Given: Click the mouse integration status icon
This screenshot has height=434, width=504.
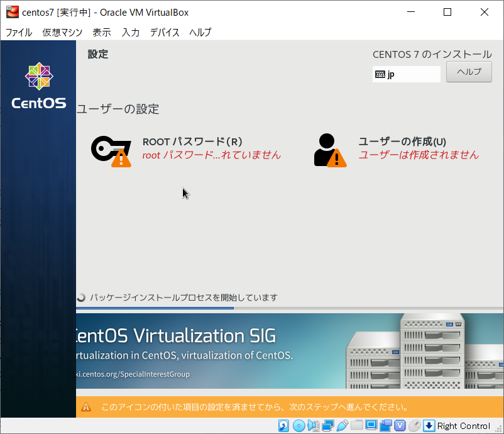Looking at the screenshot, I should tap(414, 426).
